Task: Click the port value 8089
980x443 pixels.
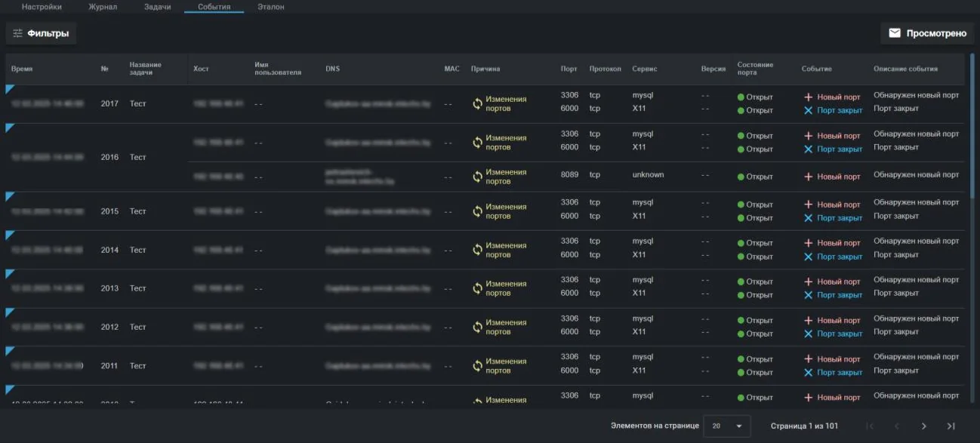Action: point(570,175)
